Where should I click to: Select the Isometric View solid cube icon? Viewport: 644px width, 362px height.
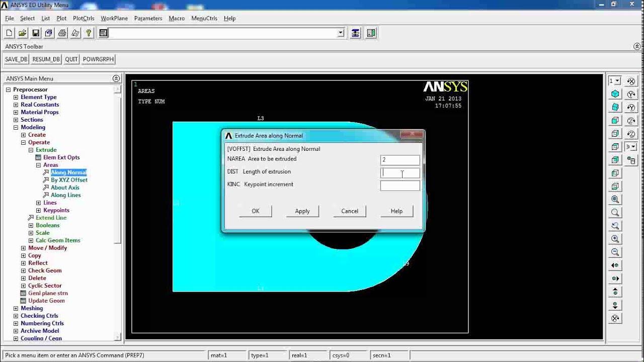point(615,94)
